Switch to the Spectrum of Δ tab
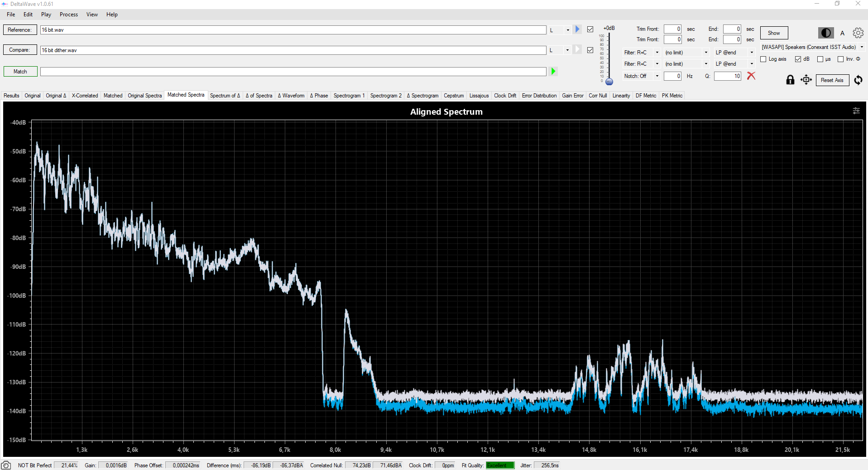The height and width of the screenshot is (470, 868). (x=225, y=96)
